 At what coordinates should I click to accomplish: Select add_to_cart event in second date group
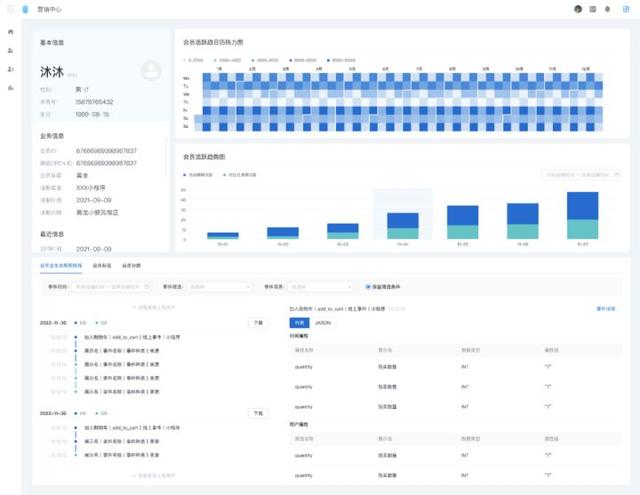[x=132, y=428]
